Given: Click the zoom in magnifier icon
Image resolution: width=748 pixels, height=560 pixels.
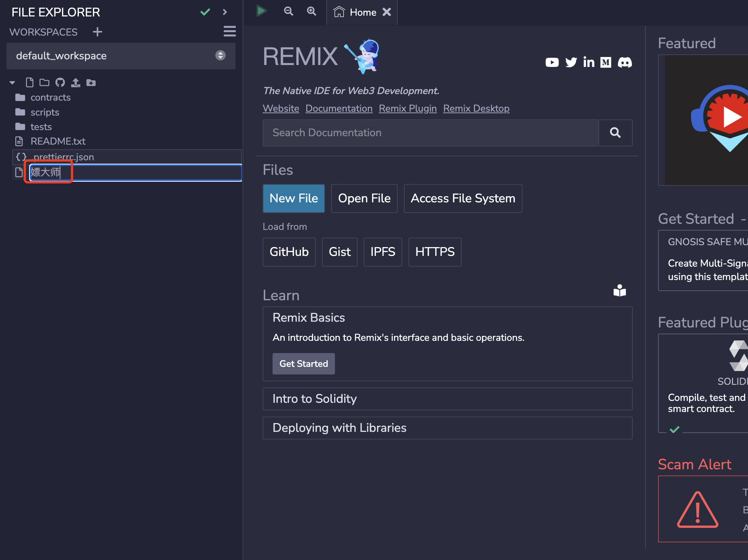Looking at the screenshot, I should pyautogui.click(x=312, y=11).
